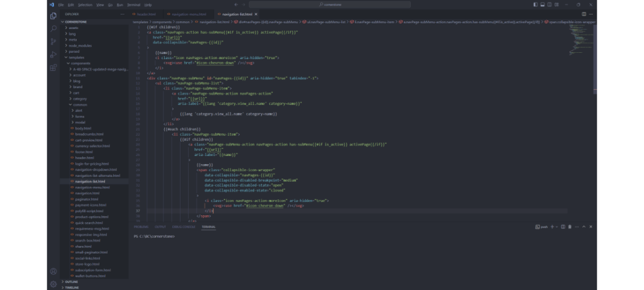Open the new terminal launch profile dropdown
The image size is (644, 290).
click(557, 226)
